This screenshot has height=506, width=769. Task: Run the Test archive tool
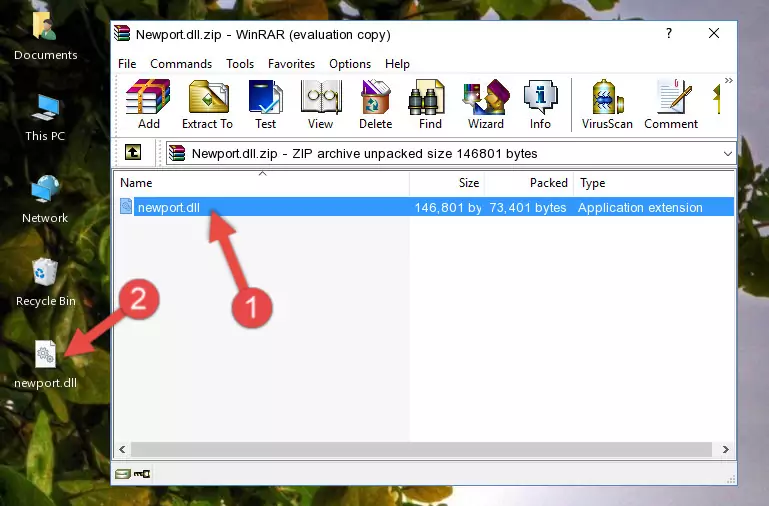(x=265, y=104)
